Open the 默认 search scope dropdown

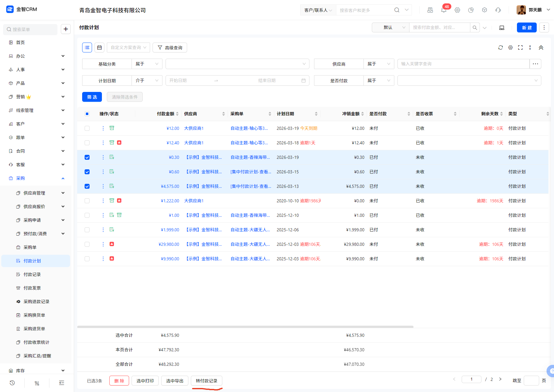pos(391,27)
